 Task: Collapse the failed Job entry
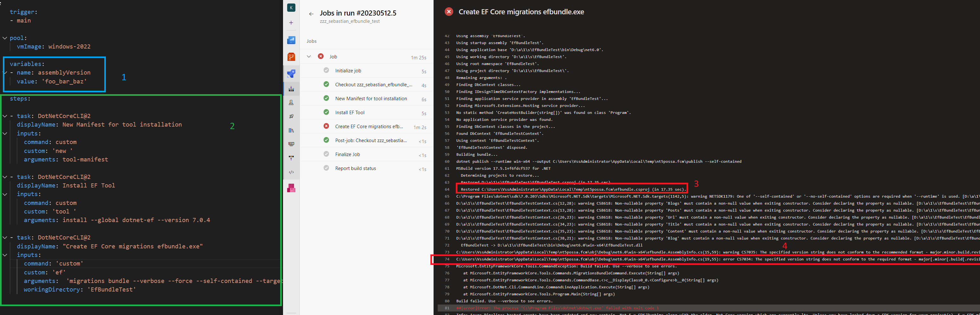pos(309,56)
